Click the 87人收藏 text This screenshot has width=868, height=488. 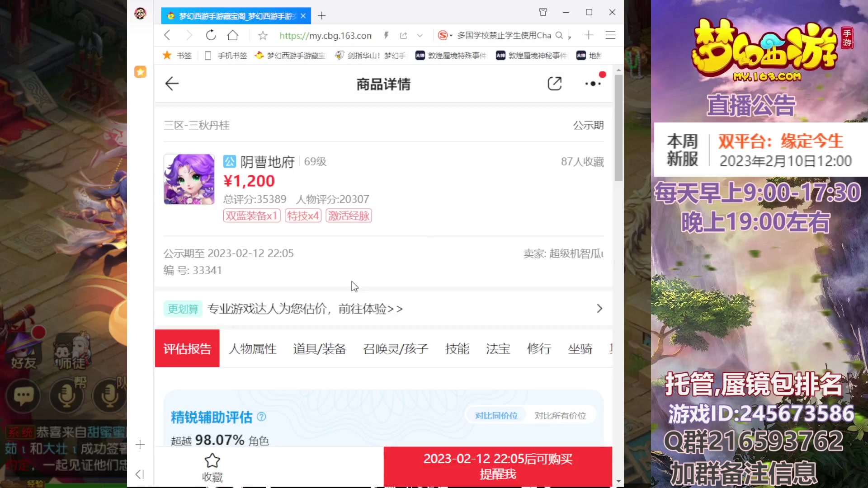pos(582,162)
